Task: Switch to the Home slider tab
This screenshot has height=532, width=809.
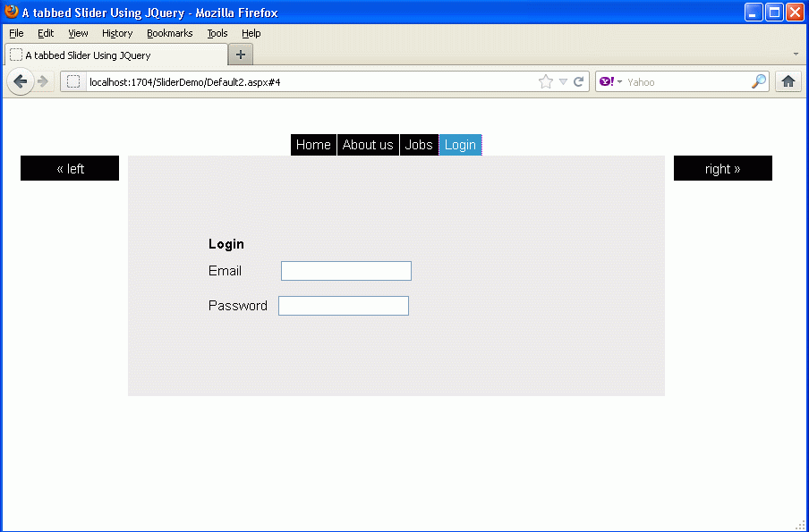Action: pos(313,145)
